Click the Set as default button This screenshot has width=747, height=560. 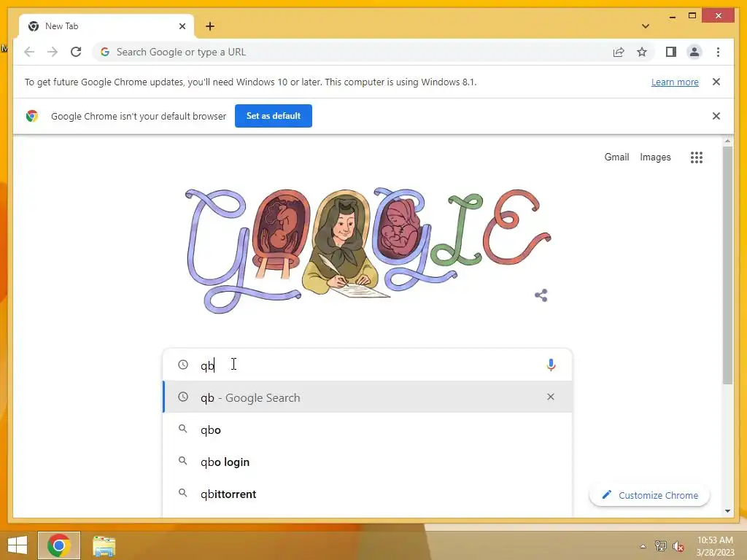click(274, 116)
